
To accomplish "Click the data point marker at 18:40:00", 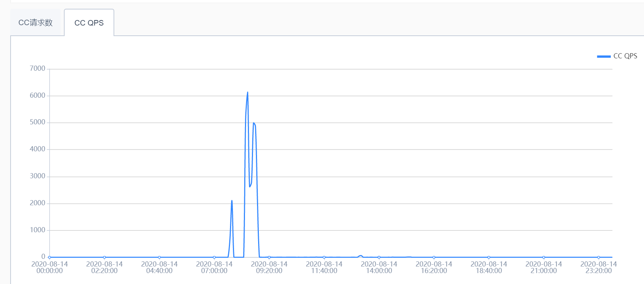I will (x=489, y=257).
